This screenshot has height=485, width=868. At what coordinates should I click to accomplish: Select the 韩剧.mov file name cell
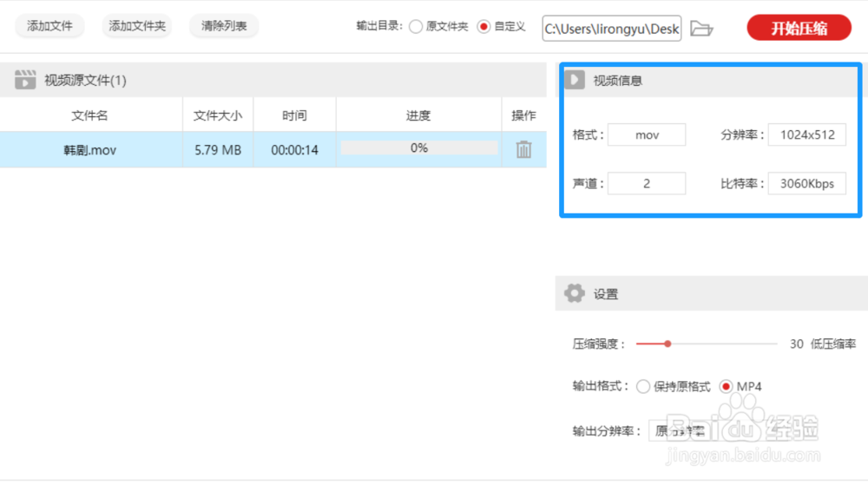(x=89, y=150)
